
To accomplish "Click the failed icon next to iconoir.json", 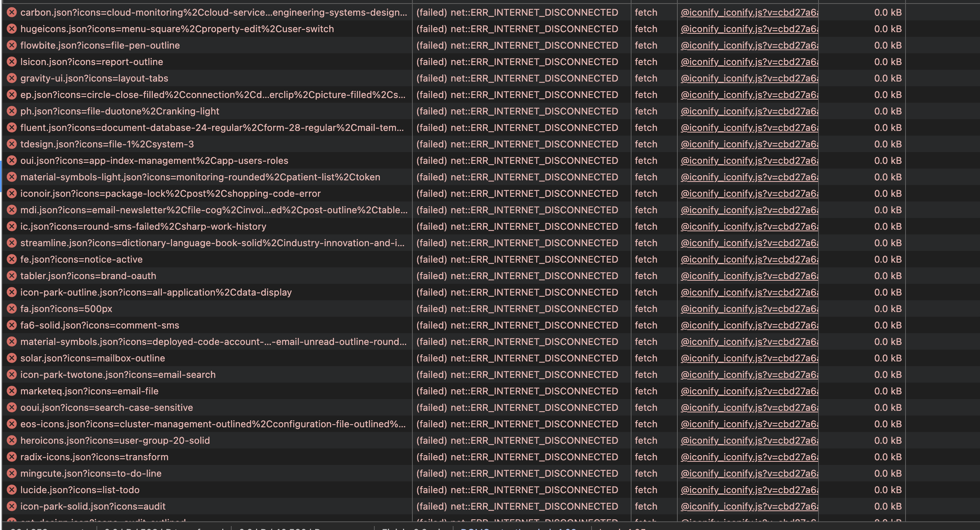I will click(x=12, y=194).
